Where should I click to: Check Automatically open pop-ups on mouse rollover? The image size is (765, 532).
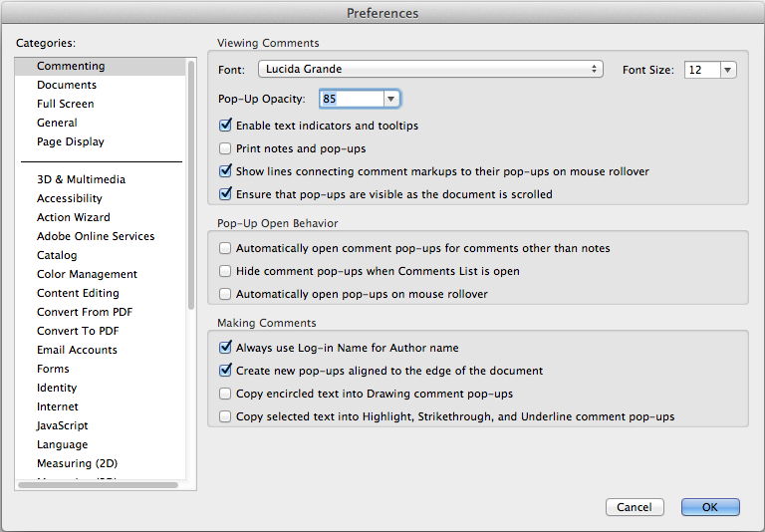tap(225, 294)
